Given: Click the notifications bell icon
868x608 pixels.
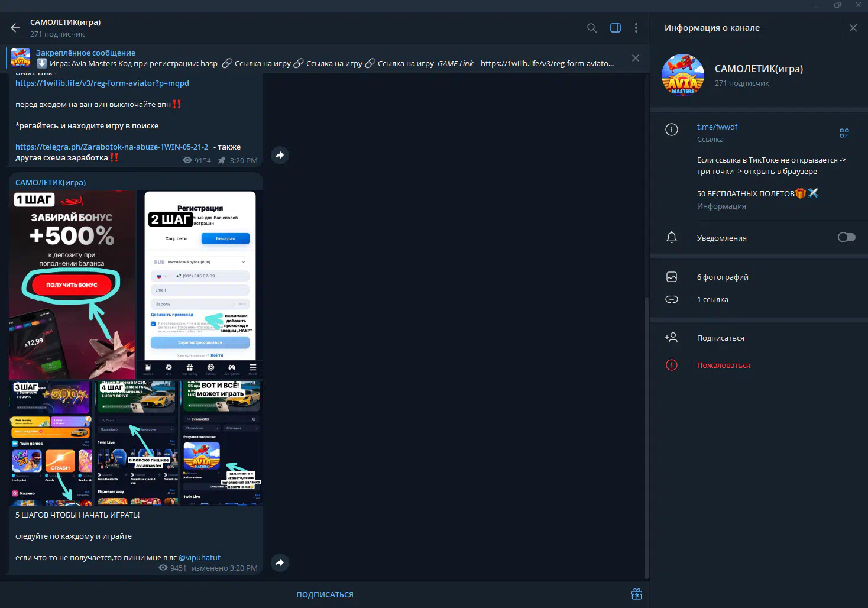Looking at the screenshot, I should 672,237.
